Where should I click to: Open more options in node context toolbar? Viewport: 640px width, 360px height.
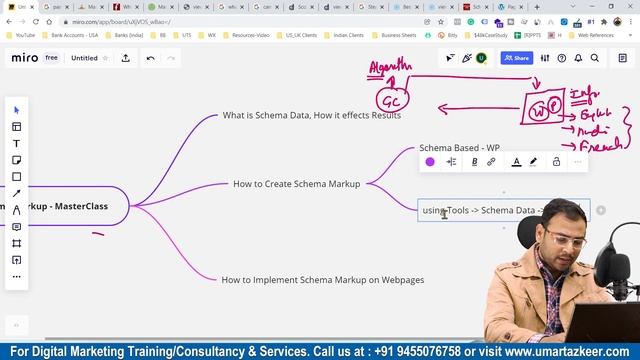pos(578,162)
